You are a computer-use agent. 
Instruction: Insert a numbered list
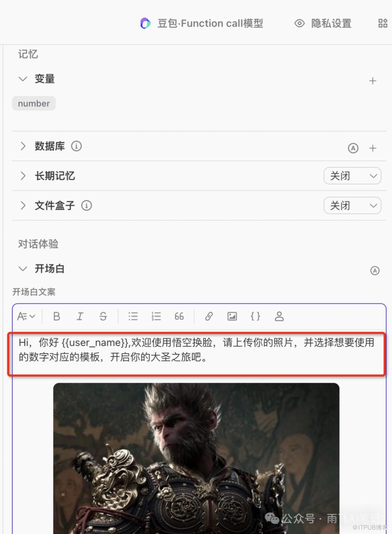coord(156,316)
